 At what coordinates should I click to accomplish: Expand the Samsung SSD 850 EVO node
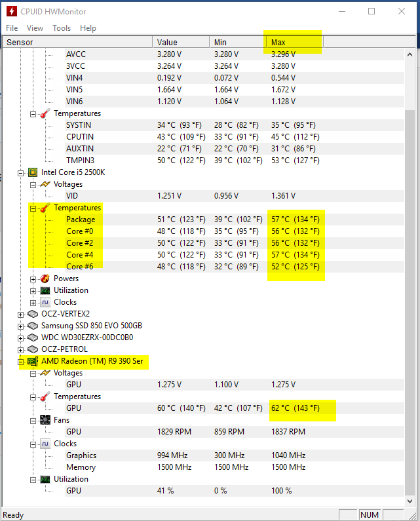pos(20,326)
